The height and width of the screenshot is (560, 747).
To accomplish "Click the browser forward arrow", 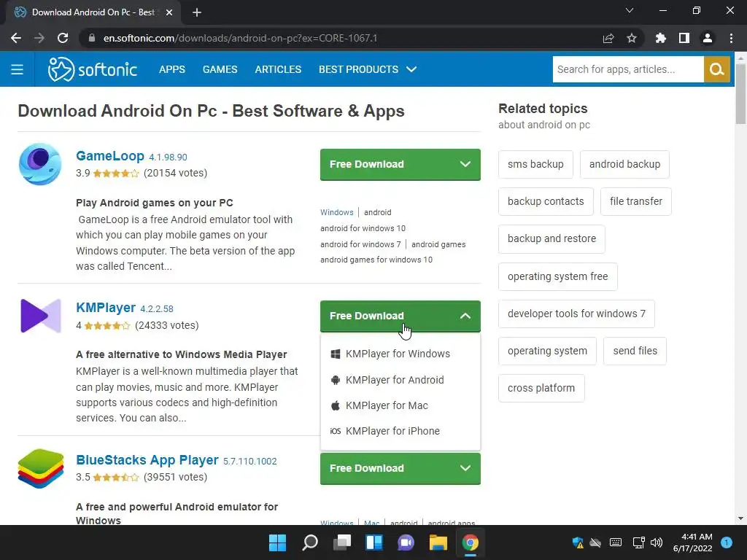I will 39,38.
